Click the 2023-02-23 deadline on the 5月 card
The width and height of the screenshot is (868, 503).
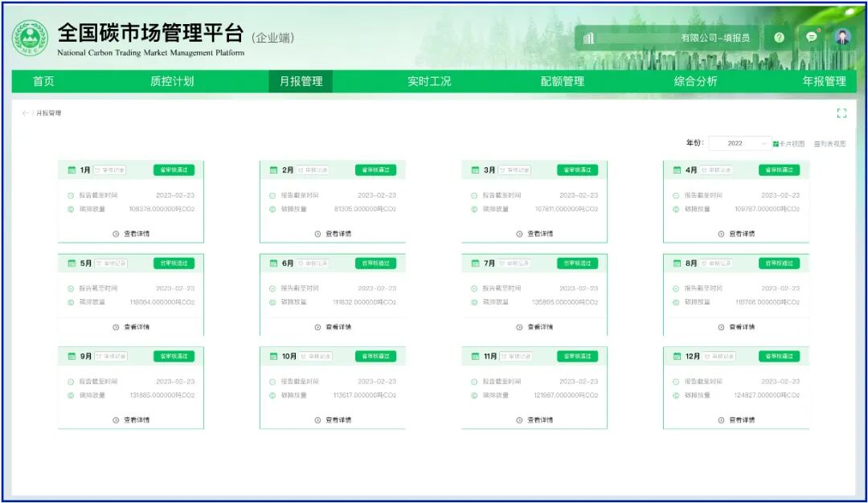(175, 288)
